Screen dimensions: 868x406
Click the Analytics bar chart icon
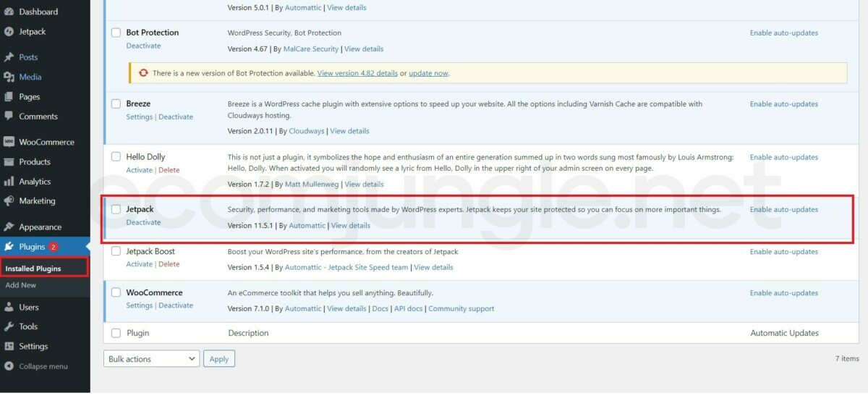point(9,182)
